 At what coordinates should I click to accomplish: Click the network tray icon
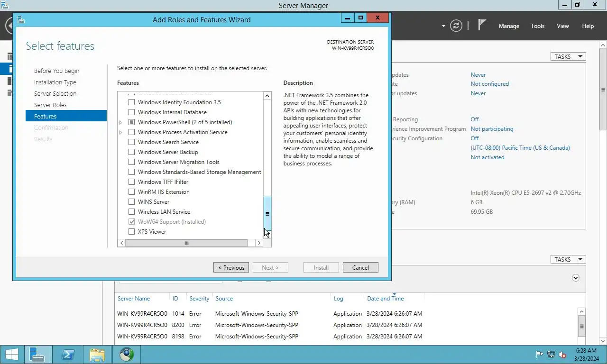pos(551,355)
